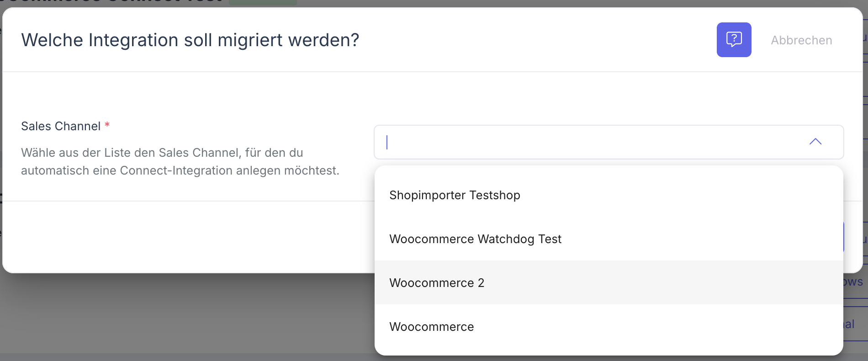Image resolution: width=868 pixels, height=361 pixels.
Task: Collapse the dropdown using the chevron arrow
Action: (815, 142)
